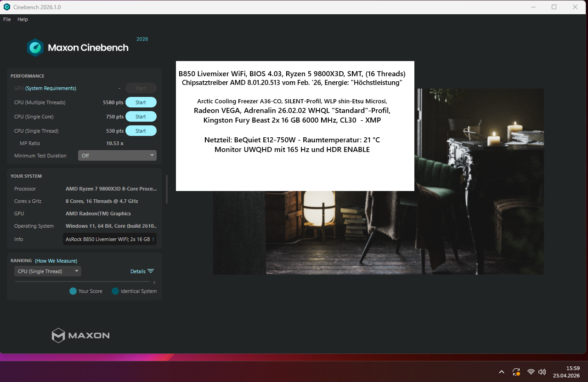Click the left panel vertical scrollbar
588x382 pixels.
[166, 189]
